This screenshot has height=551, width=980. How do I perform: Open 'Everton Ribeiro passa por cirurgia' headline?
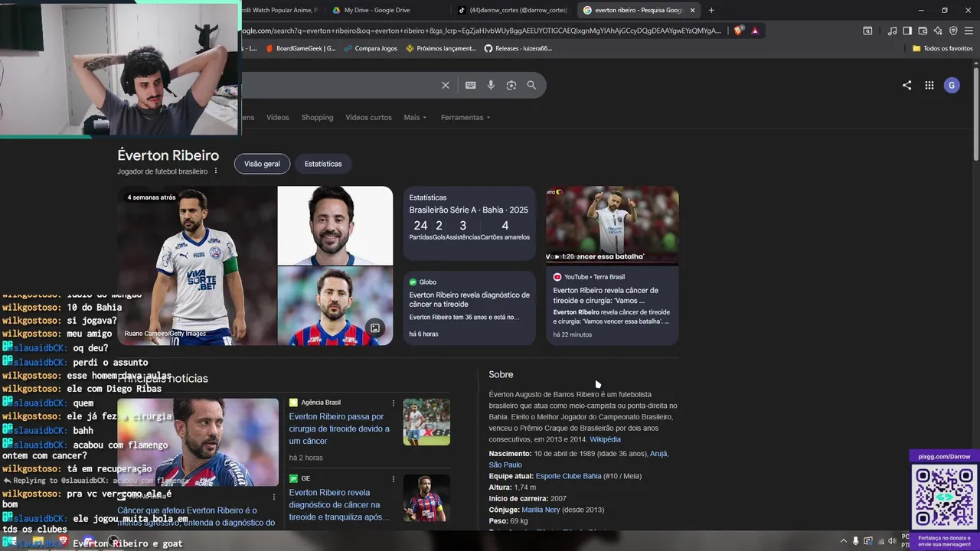pos(339,429)
